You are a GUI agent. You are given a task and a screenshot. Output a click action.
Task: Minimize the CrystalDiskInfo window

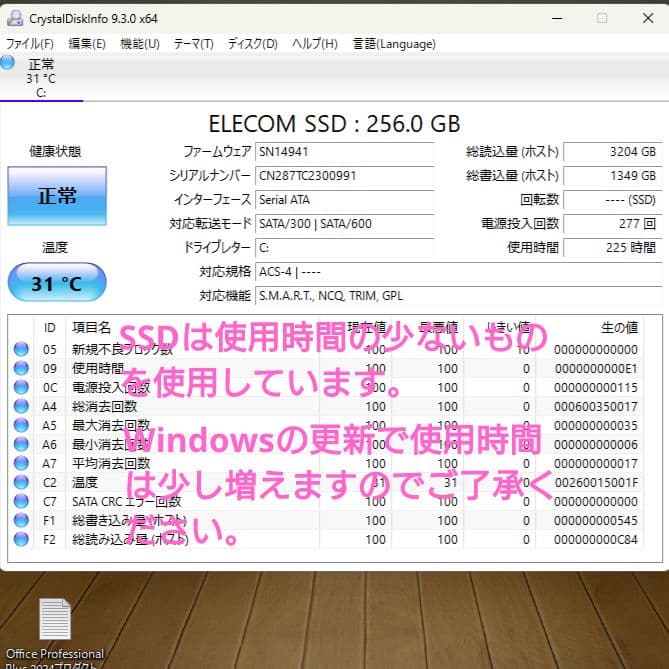point(557,18)
